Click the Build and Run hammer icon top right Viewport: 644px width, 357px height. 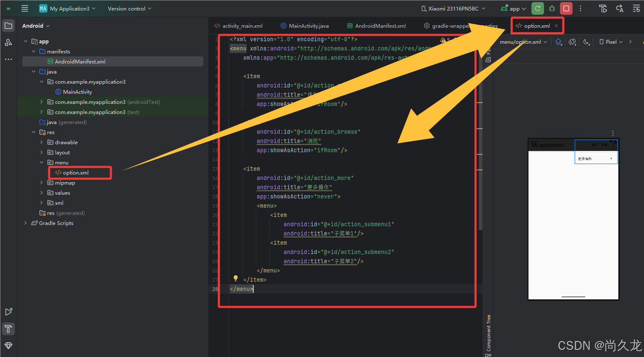pos(603,8)
